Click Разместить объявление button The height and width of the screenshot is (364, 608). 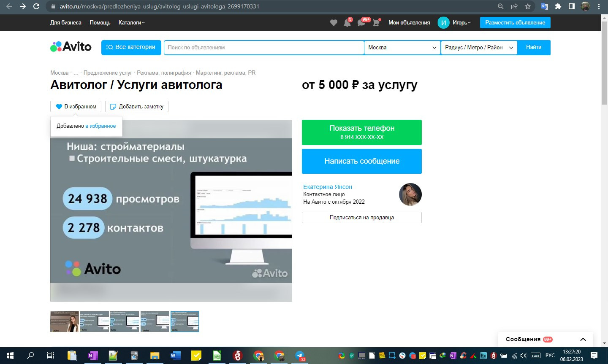click(515, 23)
